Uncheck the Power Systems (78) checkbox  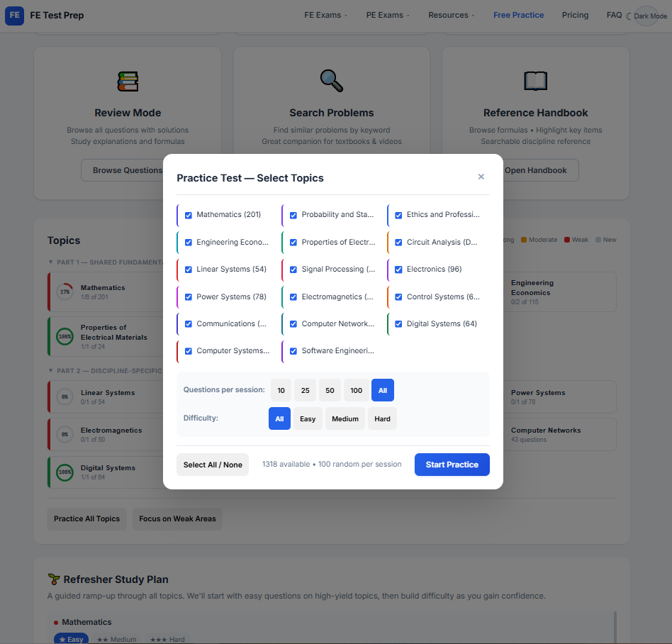(x=188, y=296)
